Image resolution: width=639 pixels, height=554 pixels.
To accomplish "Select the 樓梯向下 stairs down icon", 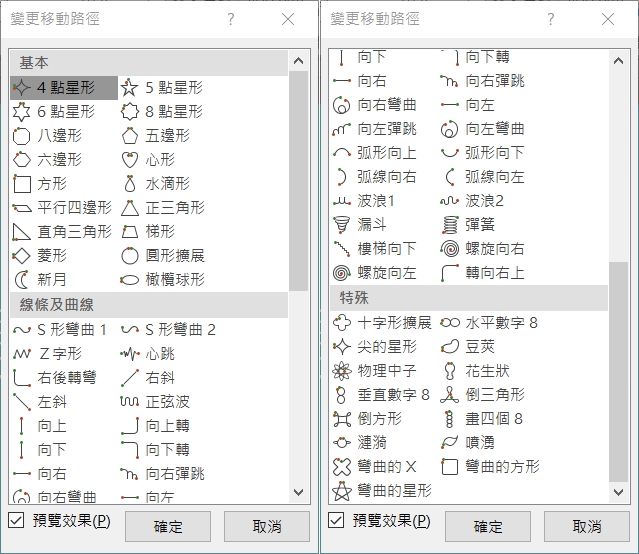I will point(342,249).
